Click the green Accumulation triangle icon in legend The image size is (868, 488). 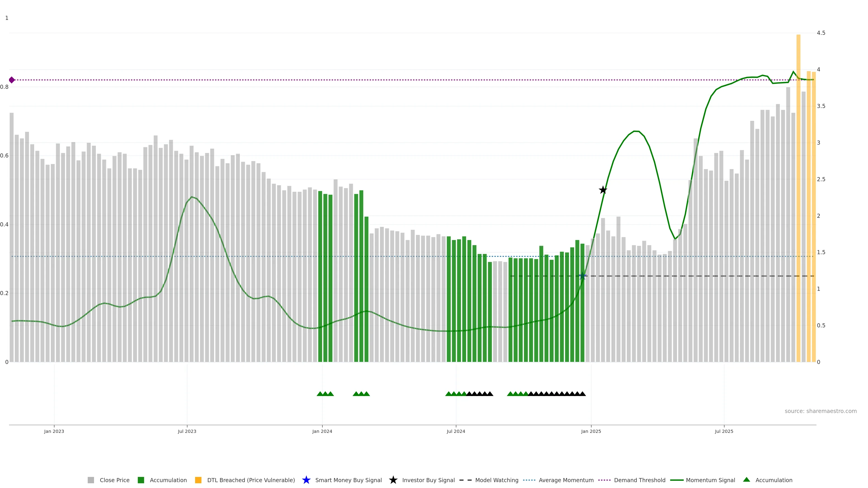point(746,480)
